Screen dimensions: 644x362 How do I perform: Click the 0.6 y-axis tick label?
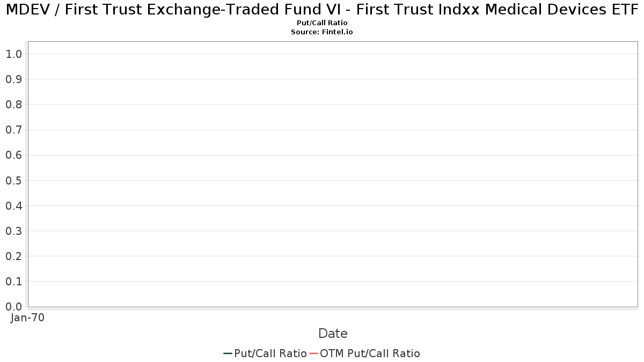coord(13,155)
